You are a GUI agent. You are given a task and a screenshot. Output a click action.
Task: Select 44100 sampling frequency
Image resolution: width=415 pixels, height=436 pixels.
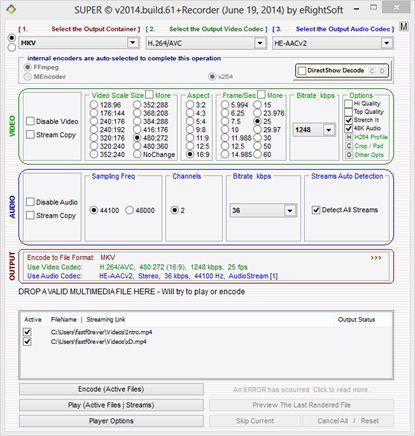pos(94,210)
